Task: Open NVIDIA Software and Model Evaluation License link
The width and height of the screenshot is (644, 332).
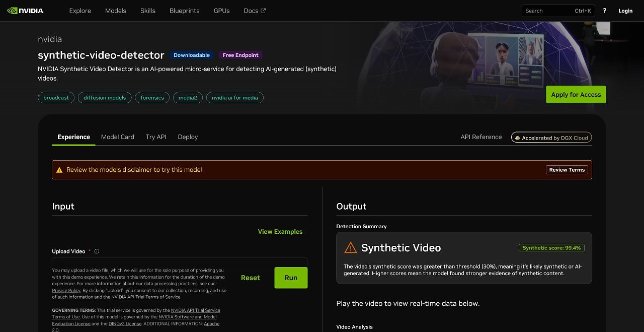Action: pos(134,320)
